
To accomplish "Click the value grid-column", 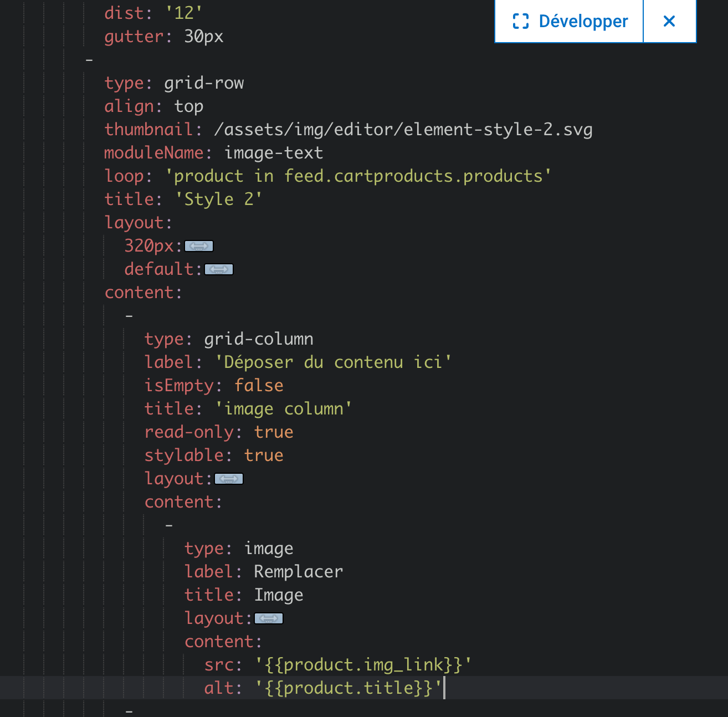I will click(x=259, y=339).
